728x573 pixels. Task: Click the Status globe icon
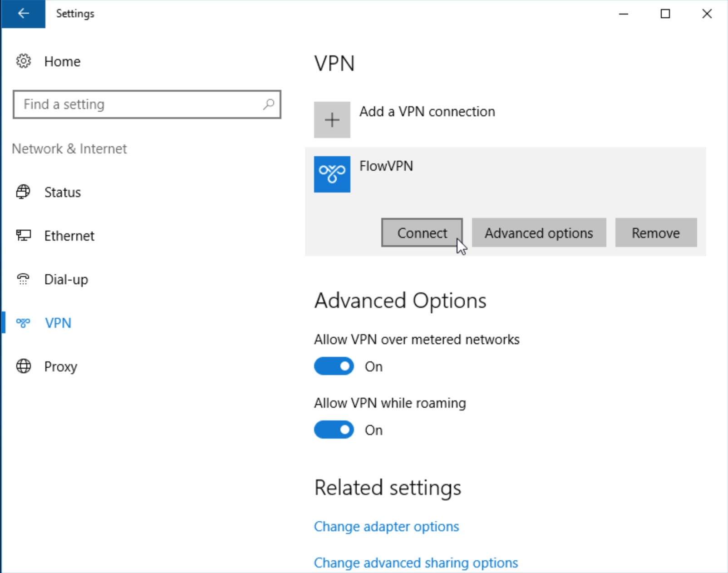24,192
